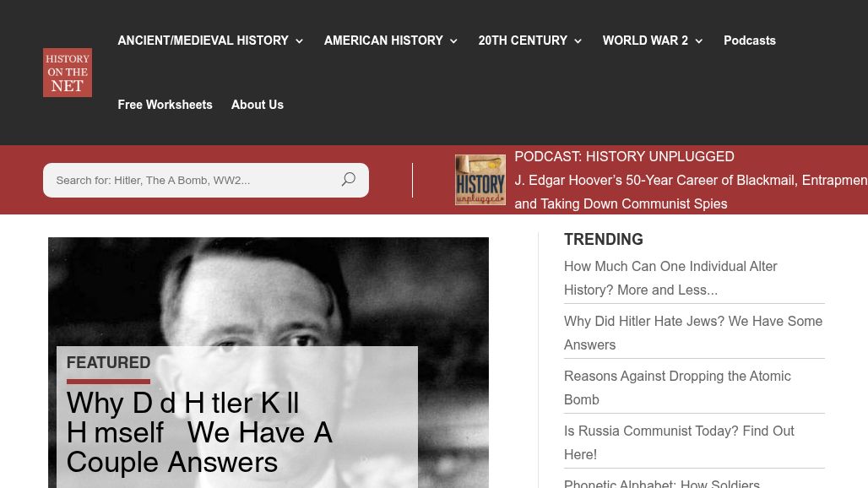868x488 pixels.
Task: Click the PODCAST: HISTORY UNPLUGGED heading
Action: [624, 156]
